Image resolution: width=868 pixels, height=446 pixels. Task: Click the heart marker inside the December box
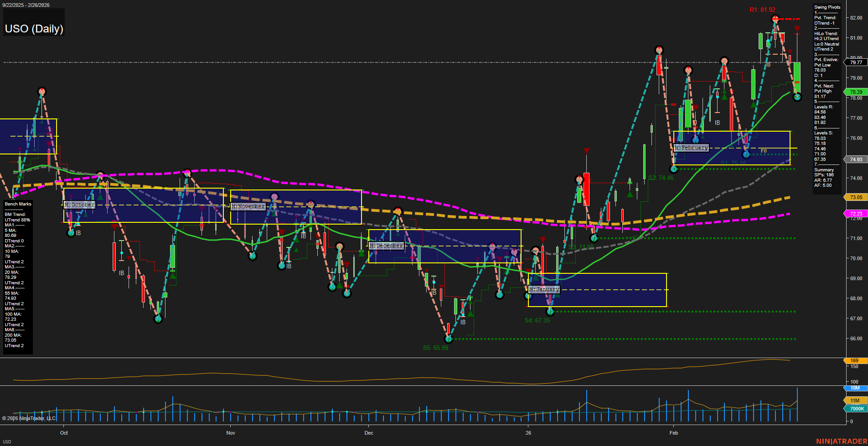(x=514, y=251)
